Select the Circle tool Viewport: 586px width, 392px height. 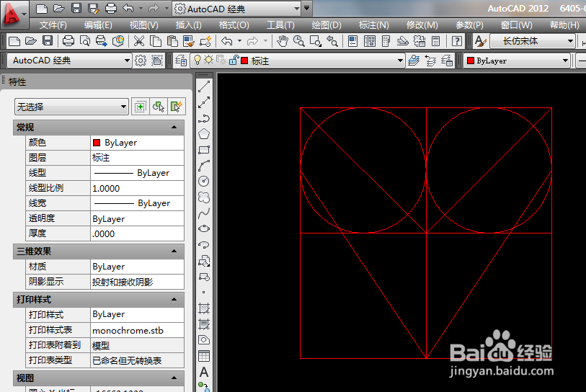pos(204,182)
